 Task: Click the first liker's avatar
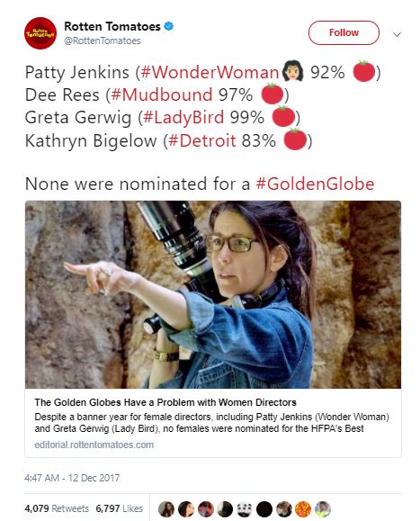pos(166,509)
